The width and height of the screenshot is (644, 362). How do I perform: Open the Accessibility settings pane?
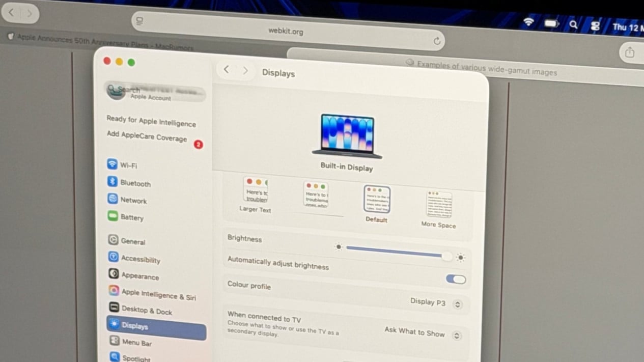pos(140,259)
